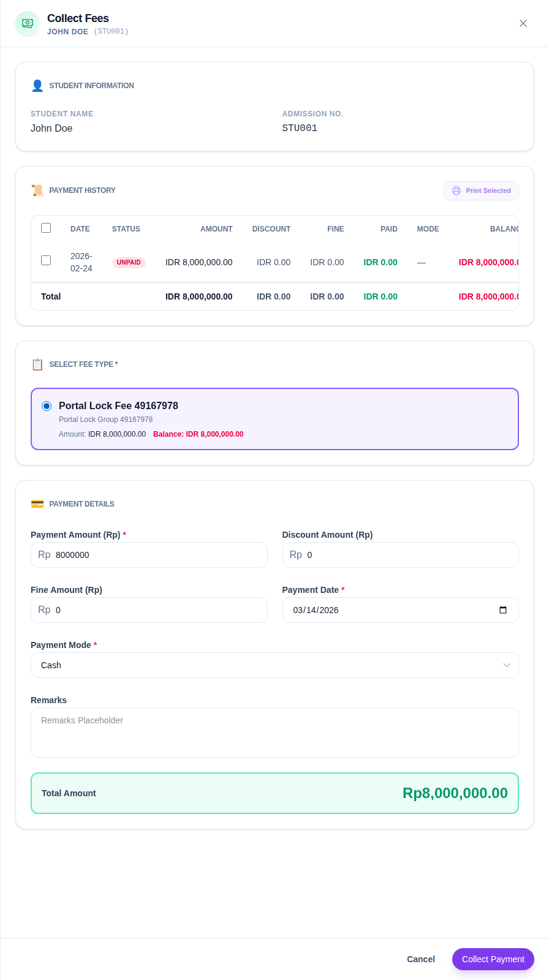Toggle the select-all checkbox in table header
This screenshot has width=549, height=980.
click(x=46, y=228)
